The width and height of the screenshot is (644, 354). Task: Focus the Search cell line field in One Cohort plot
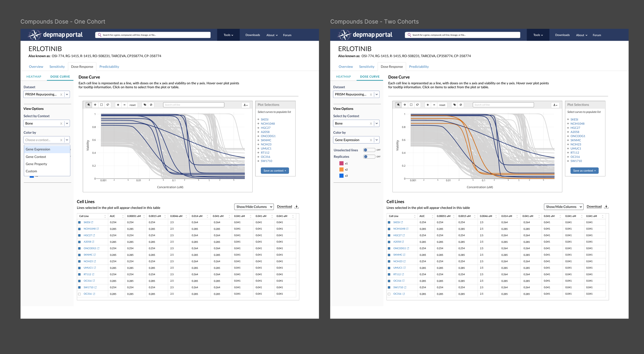[194, 105]
